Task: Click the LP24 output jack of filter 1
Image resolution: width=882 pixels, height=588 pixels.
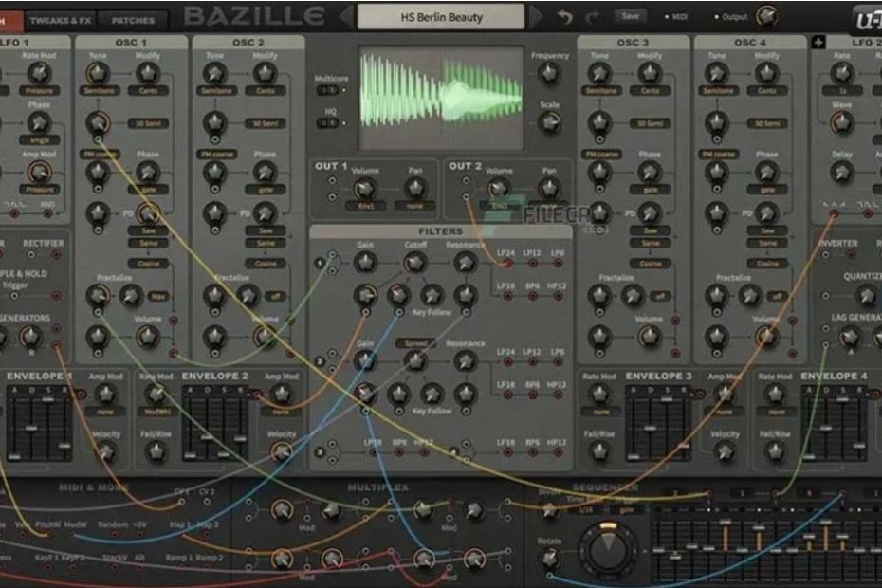Action: click(x=506, y=263)
